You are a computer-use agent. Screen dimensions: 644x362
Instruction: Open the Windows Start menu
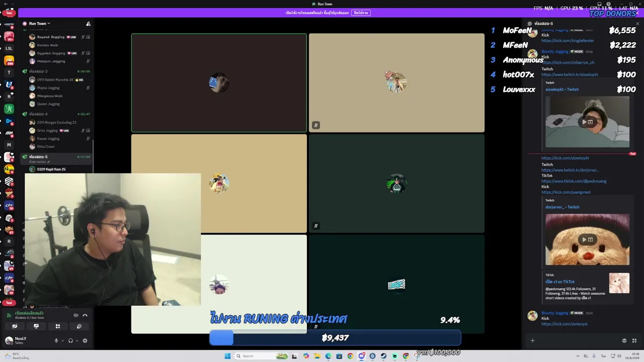click(x=227, y=356)
